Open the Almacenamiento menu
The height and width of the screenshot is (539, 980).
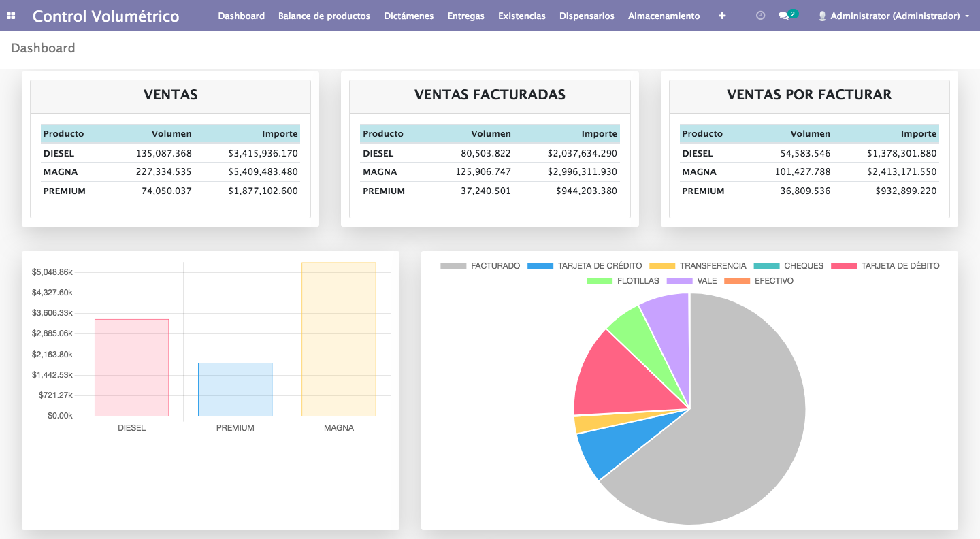pyautogui.click(x=664, y=16)
